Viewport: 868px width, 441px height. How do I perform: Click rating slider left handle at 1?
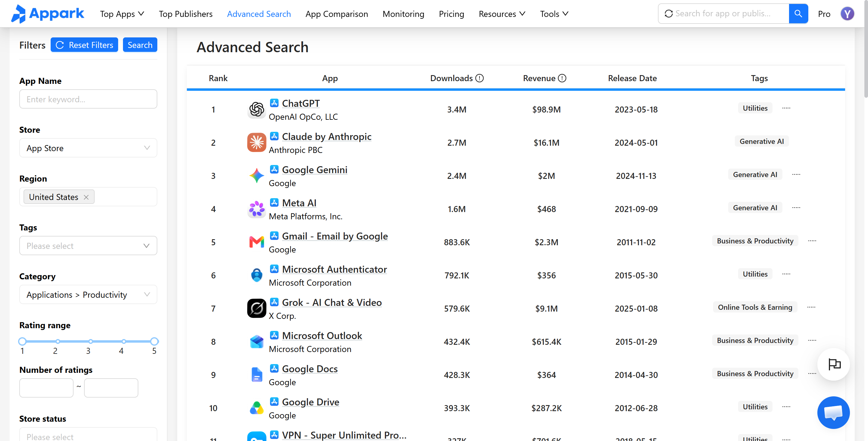pos(22,341)
